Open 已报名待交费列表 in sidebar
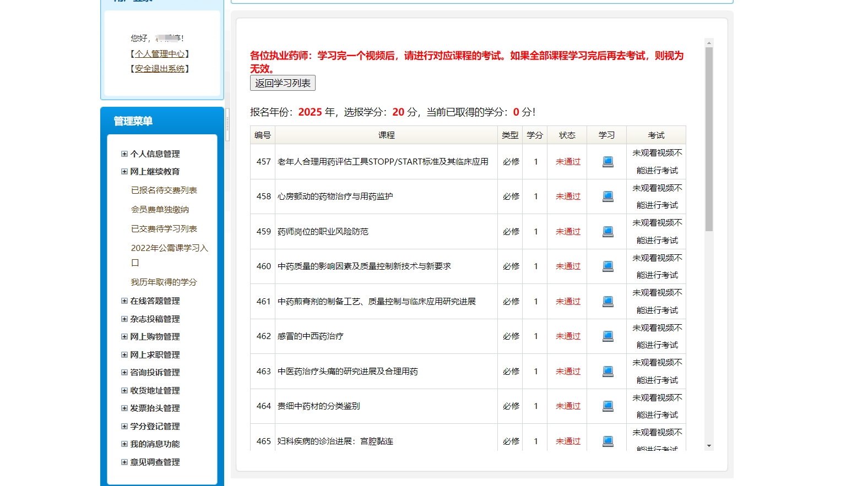 coord(164,190)
